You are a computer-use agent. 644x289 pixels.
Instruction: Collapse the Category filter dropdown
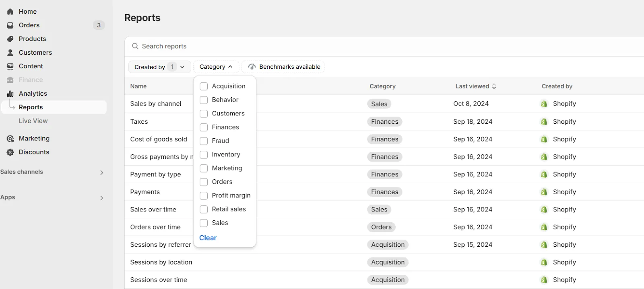[x=216, y=67]
